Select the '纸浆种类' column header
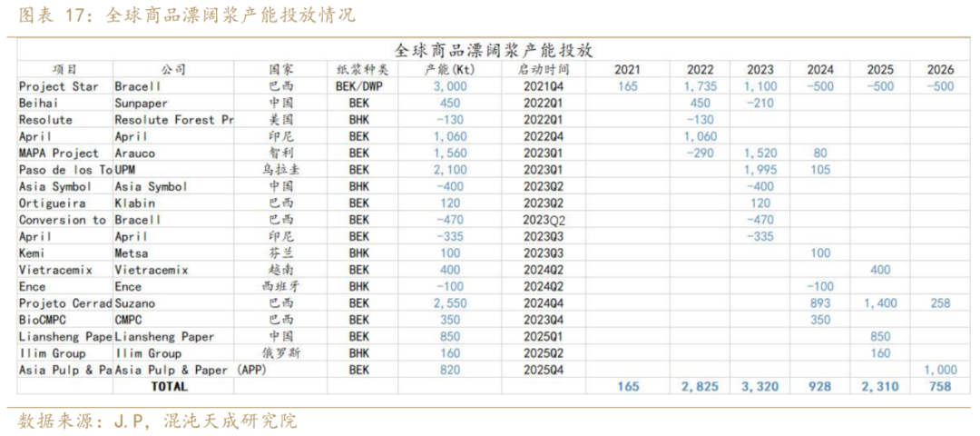 362,69
